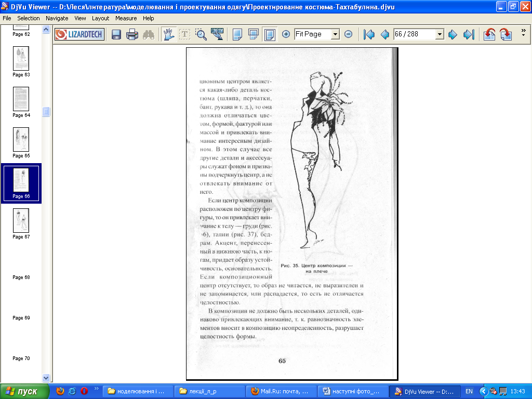The image size is (532, 399).
Task: Open the Windows Start (пуск) button
Action: click(x=25, y=391)
